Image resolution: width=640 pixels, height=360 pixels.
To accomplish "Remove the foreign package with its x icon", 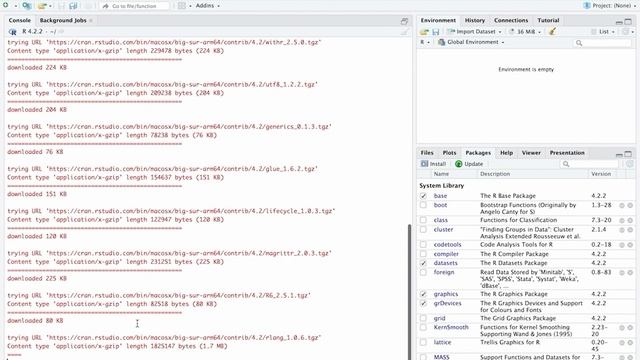I will click(630, 273).
